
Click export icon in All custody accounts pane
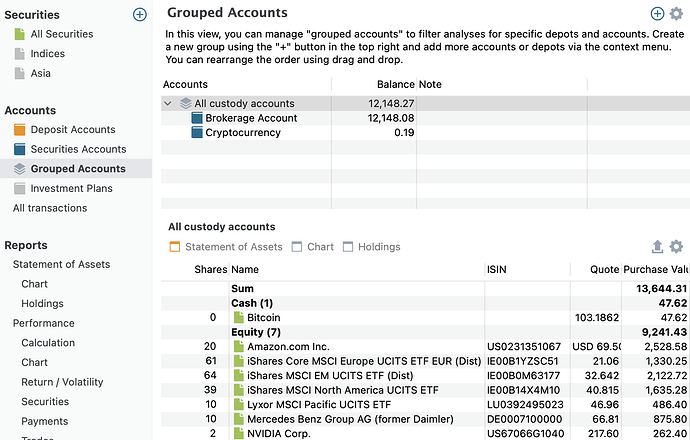[x=657, y=246]
